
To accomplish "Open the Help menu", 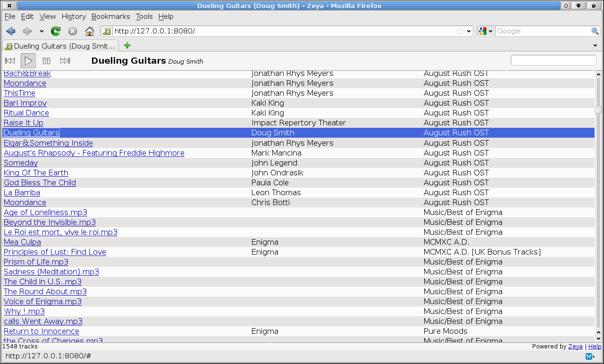I will click(166, 17).
